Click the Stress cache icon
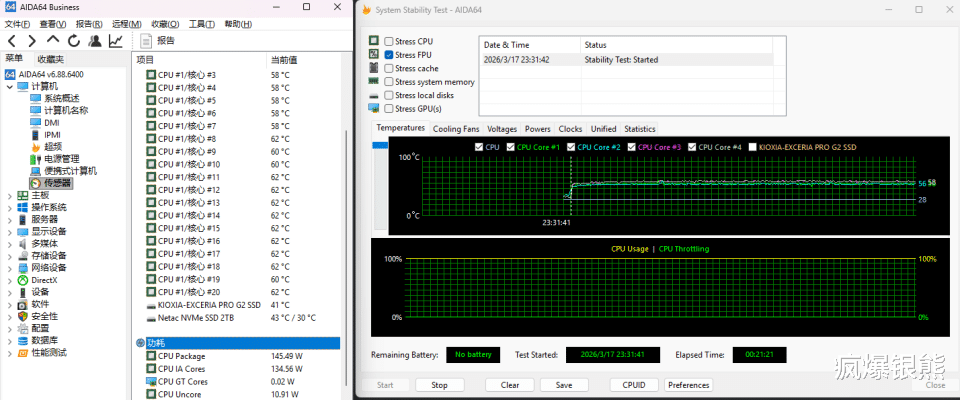This screenshot has height=400, width=960. pos(373,68)
